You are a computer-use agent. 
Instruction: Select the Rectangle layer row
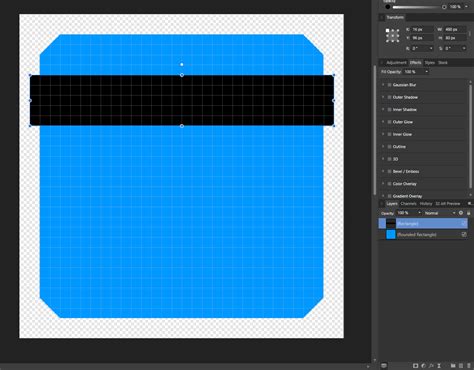click(423, 224)
